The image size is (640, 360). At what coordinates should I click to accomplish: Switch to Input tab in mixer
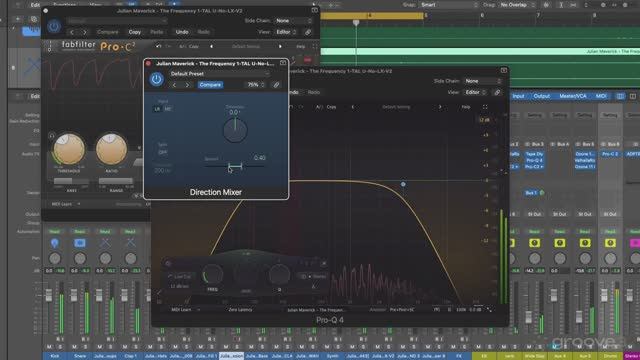pyautogui.click(x=518, y=96)
